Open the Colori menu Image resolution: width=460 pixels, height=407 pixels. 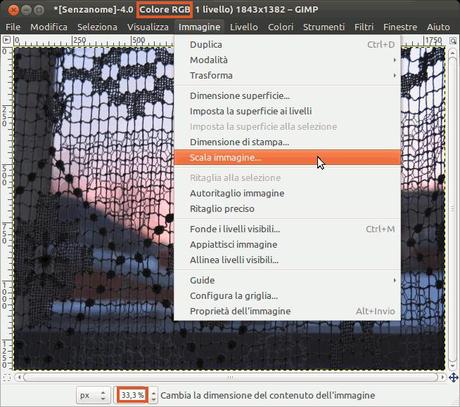281,27
